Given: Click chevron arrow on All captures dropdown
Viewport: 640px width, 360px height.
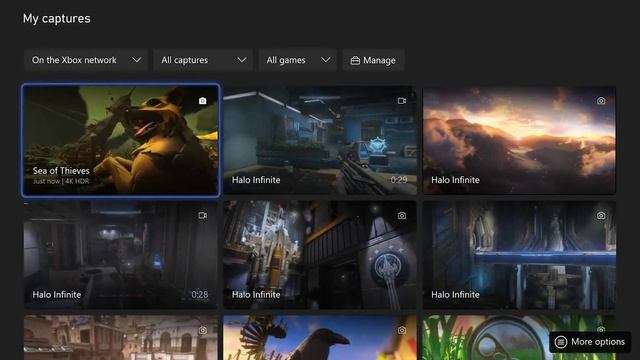Looking at the screenshot, I should tap(242, 60).
